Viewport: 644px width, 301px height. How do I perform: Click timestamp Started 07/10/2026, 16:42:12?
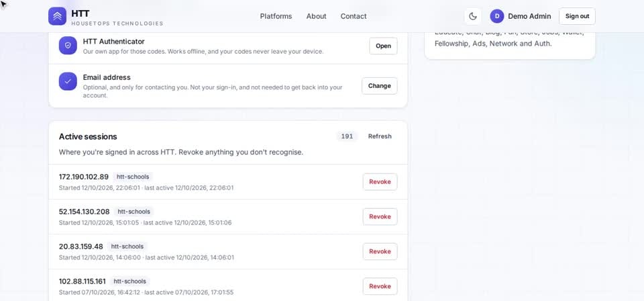tap(99, 292)
